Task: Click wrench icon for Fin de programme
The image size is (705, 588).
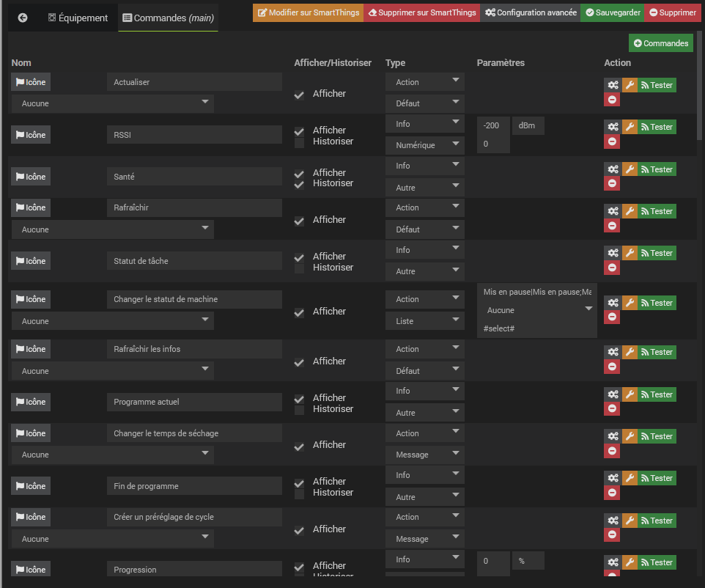Action: coord(630,478)
